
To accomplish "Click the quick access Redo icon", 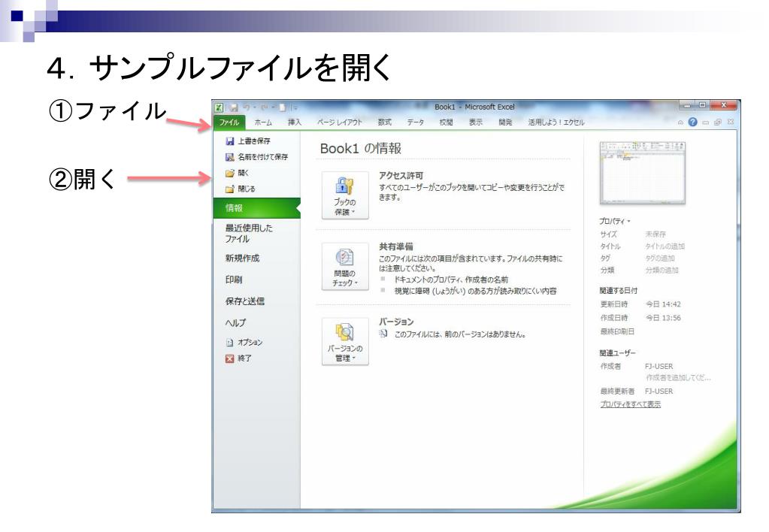I will (265, 107).
